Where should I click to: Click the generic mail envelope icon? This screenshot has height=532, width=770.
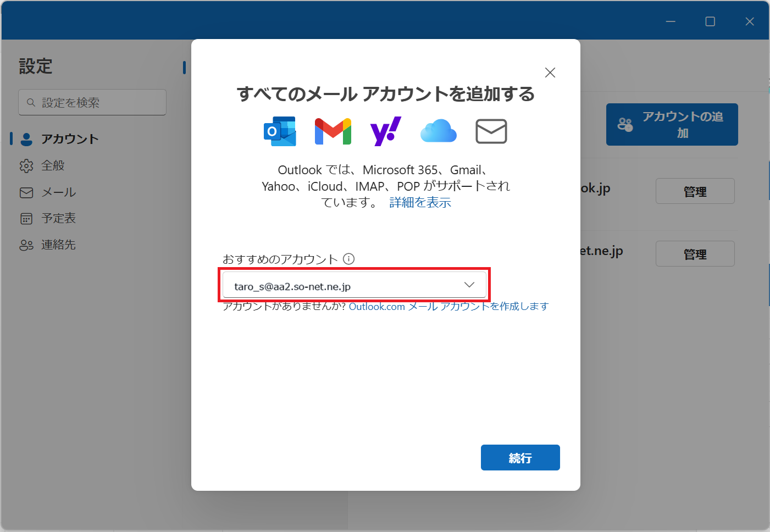tap(491, 131)
